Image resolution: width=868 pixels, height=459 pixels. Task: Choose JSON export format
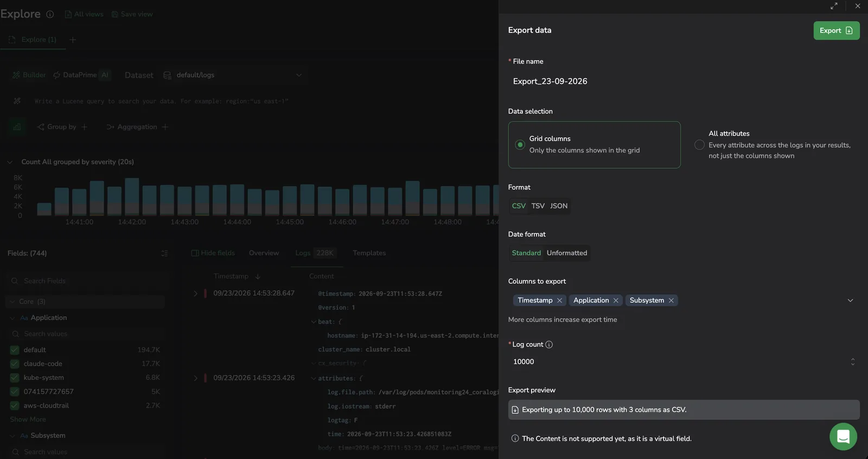pyautogui.click(x=559, y=206)
